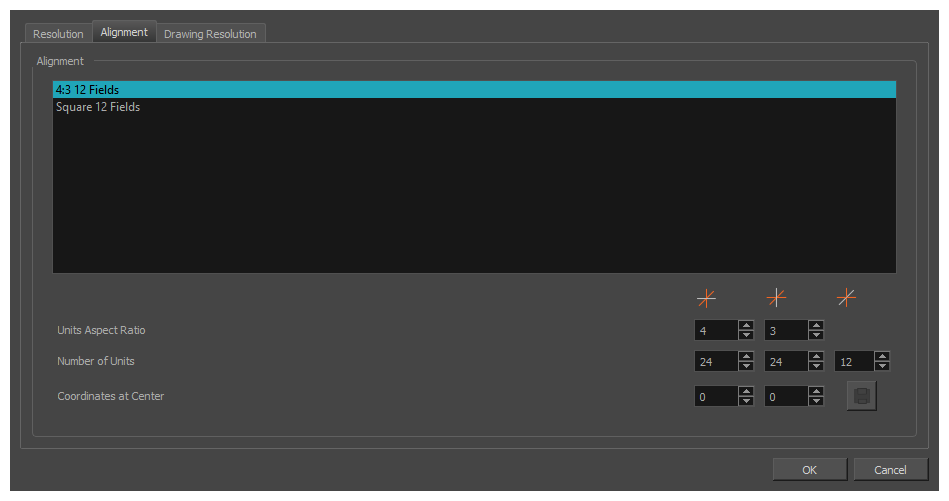
Task: Open the Drawing Resolution tab
Action: coord(210,34)
